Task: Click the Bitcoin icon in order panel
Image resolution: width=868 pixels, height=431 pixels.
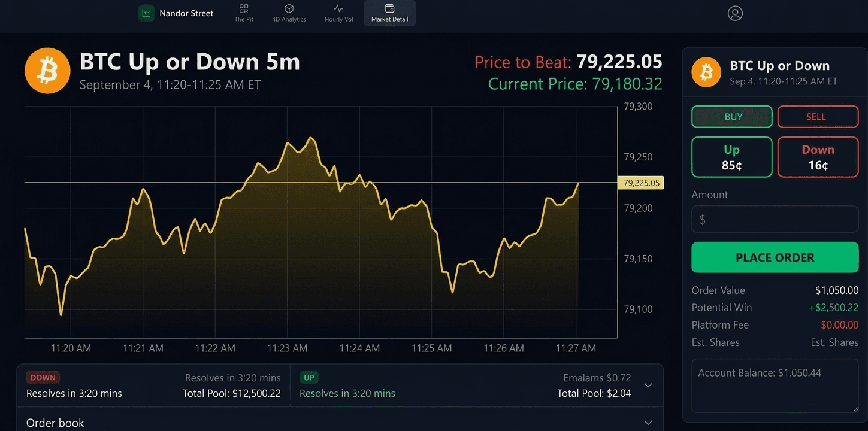Action: pos(706,72)
